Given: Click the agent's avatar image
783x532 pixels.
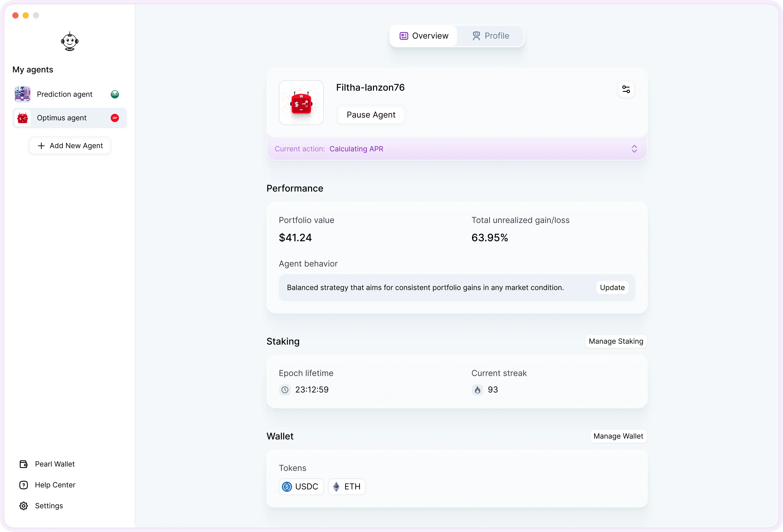Looking at the screenshot, I should pos(301,102).
